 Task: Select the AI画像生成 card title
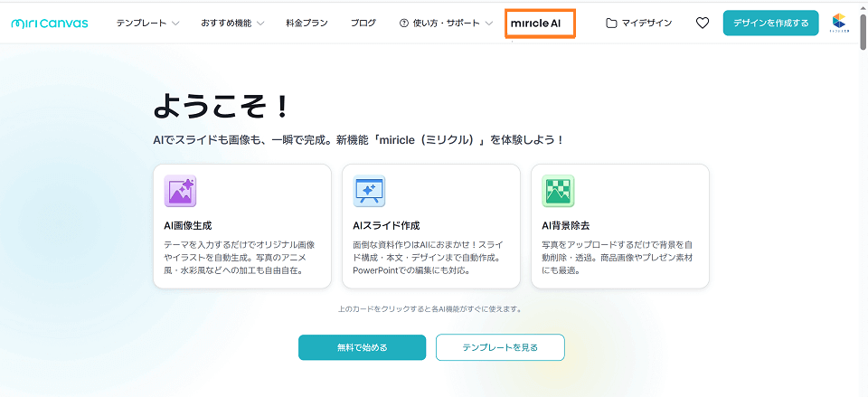point(188,226)
